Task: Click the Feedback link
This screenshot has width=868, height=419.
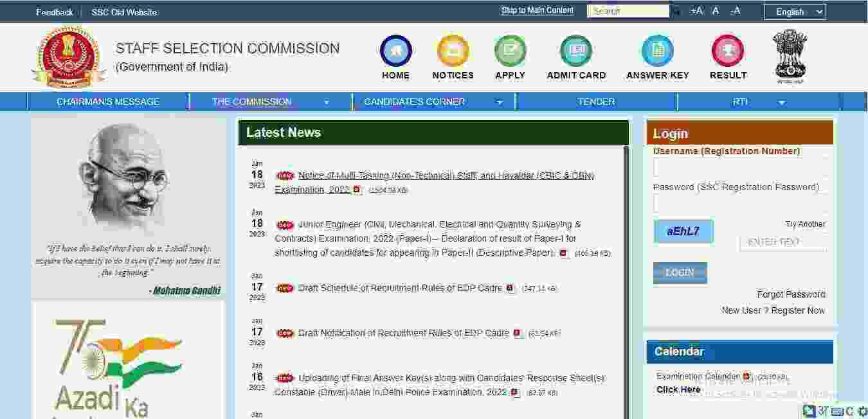Action: [55, 12]
